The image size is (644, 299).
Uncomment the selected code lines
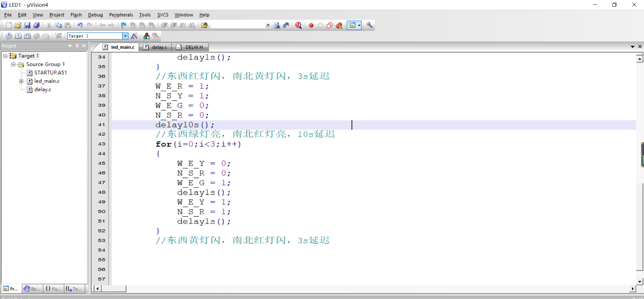click(192, 25)
